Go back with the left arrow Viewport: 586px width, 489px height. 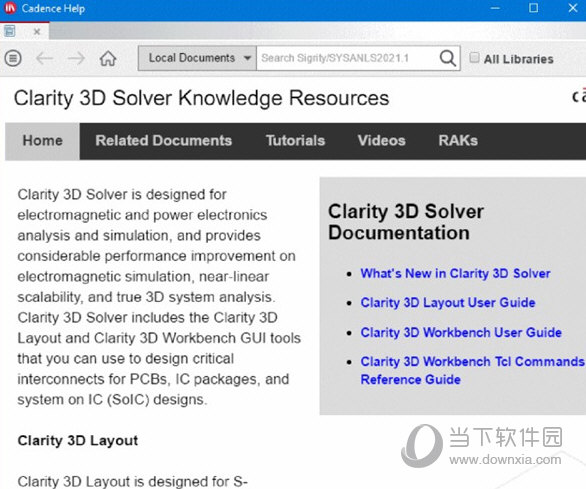pos(44,58)
